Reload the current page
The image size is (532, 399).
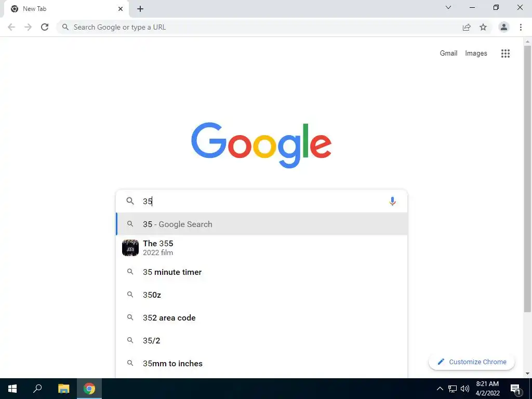[x=45, y=27]
